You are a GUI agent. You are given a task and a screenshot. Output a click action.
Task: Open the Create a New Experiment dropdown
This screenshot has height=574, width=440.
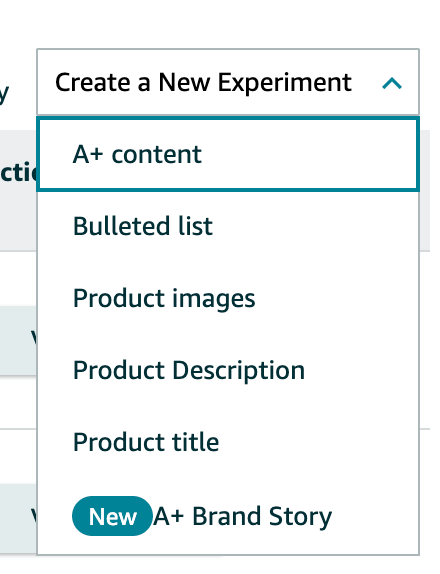(228, 82)
